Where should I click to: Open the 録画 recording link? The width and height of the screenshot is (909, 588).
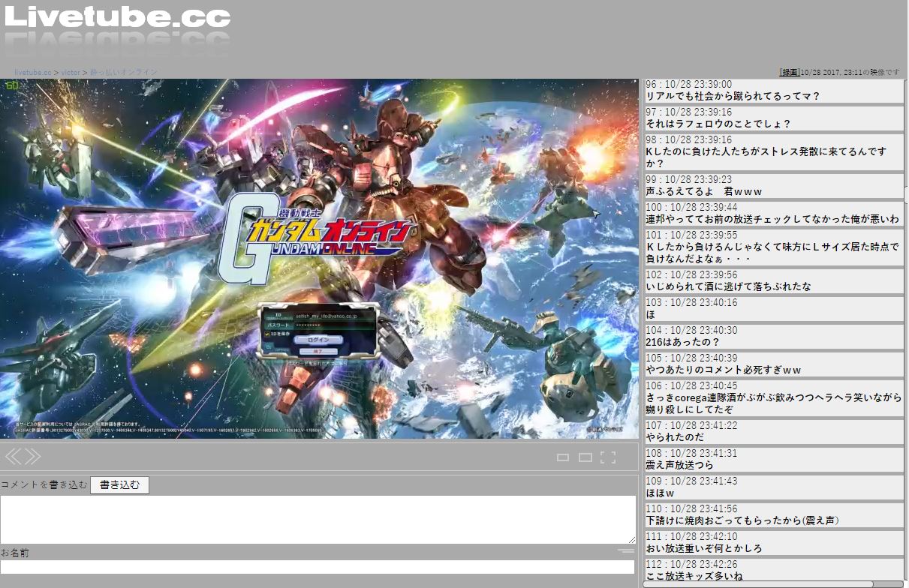pyautogui.click(x=789, y=72)
